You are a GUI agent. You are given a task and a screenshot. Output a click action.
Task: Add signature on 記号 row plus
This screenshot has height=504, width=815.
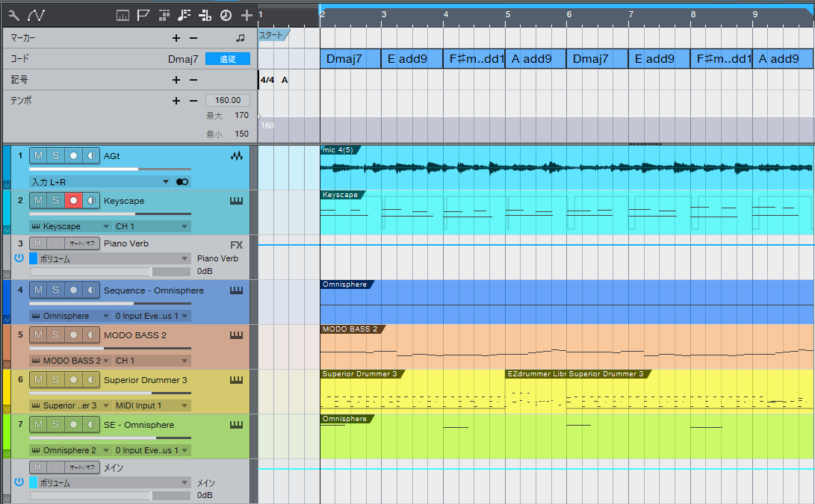point(176,79)
